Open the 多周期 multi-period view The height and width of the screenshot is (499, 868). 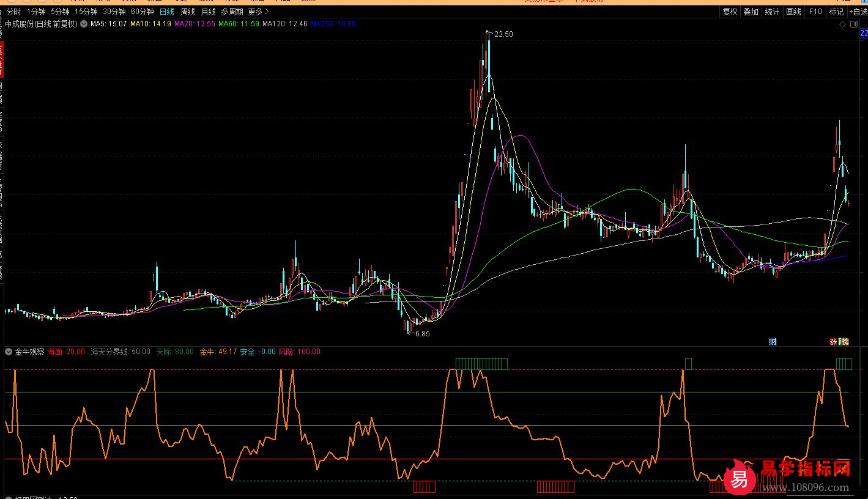click(232, 12)
